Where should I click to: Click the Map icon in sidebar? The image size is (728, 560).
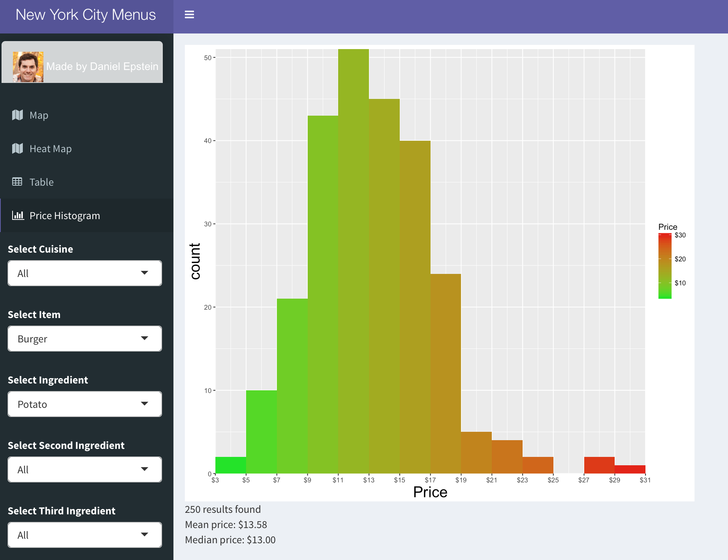coord(17,115)
